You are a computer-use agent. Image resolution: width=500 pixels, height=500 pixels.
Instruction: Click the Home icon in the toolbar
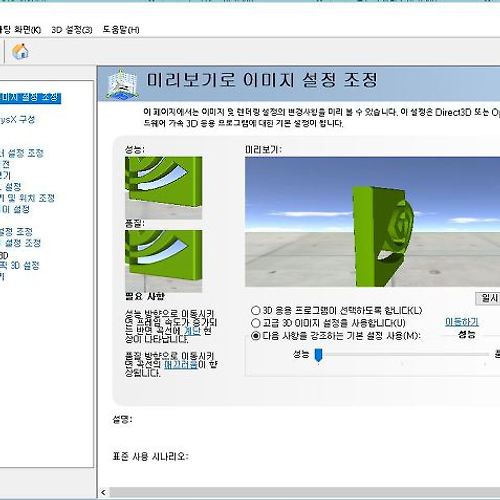click(x=21, y=52)
